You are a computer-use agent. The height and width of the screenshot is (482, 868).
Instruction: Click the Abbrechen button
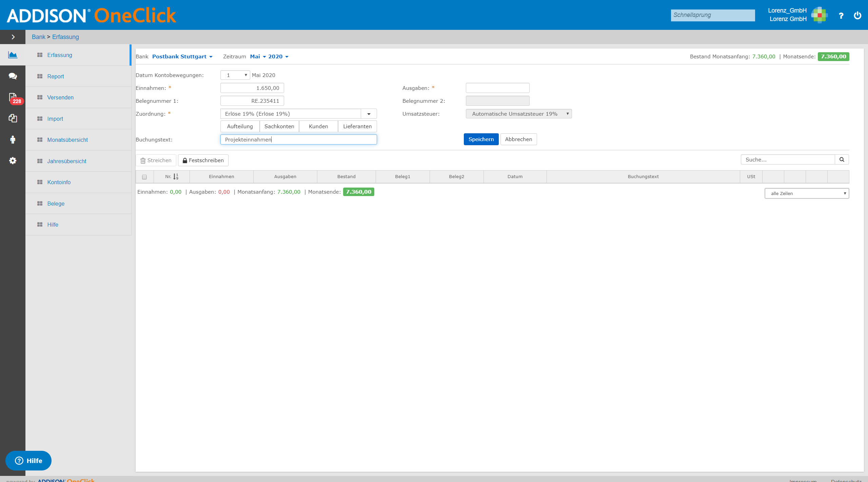click(519, 139)
